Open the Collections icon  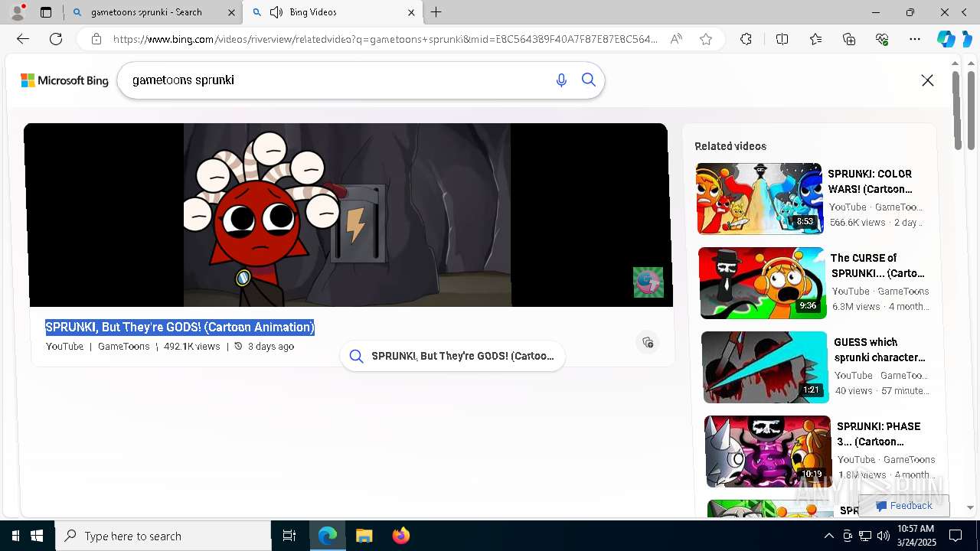coord(848,39)
